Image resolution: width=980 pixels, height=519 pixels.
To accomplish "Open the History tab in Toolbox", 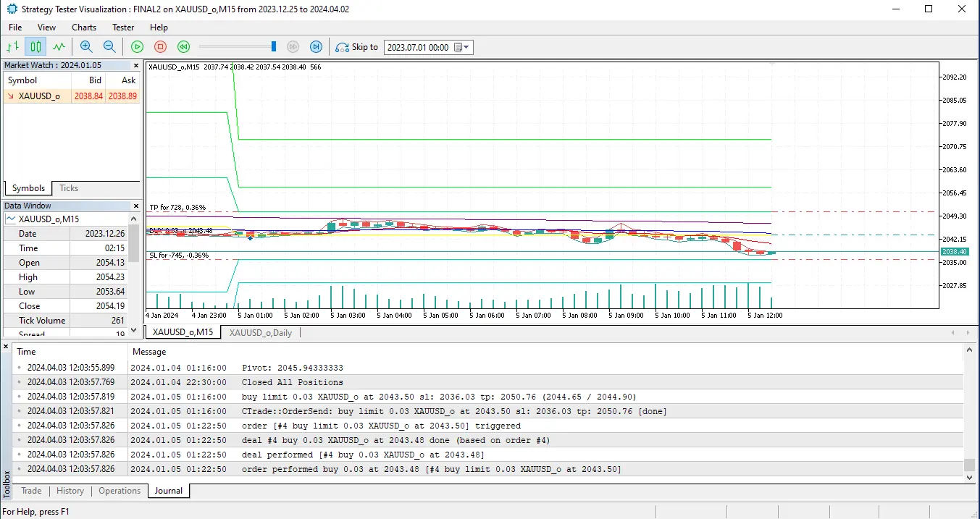I will point(70,491).
